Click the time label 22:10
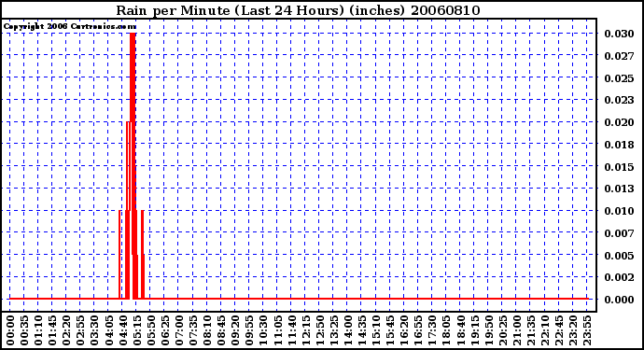644x350 pixels. pos(544,330)
